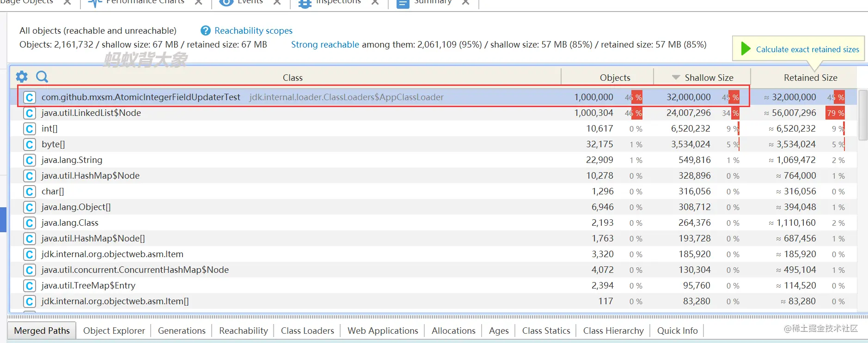Close the Performance Charts tab
868x343 pixels.
(x=198, y=2)
